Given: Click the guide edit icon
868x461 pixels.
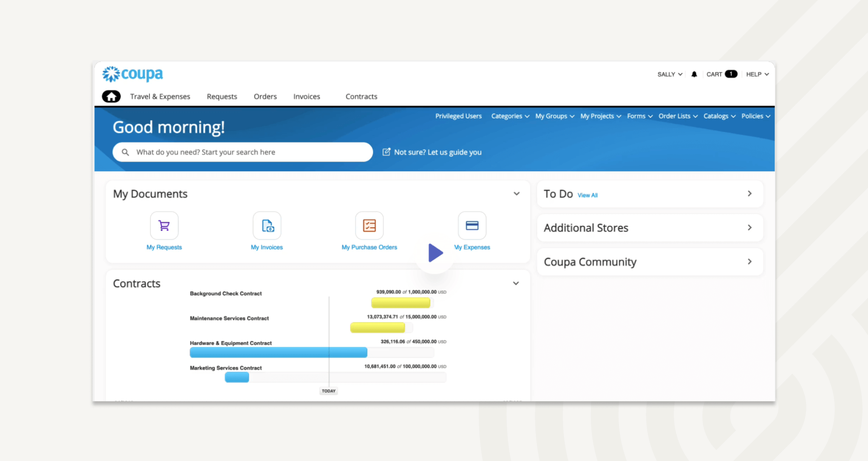Looking at the screenshot, I should (x=386, y=152).
